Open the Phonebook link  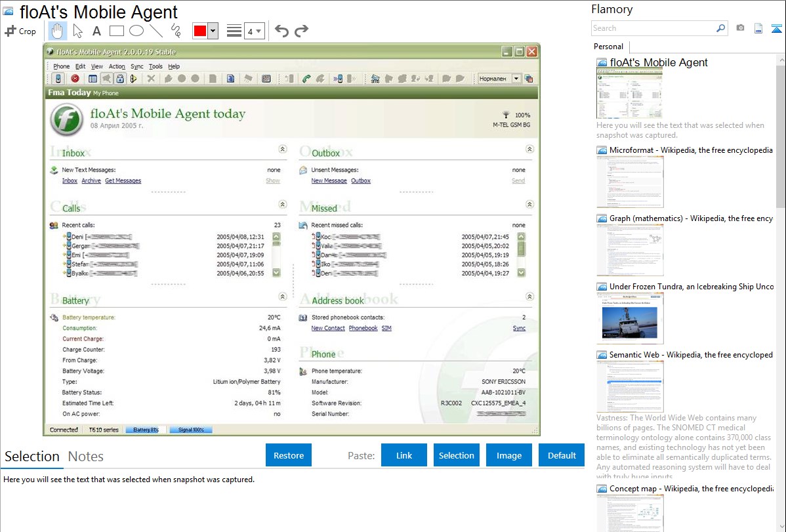tap(363, 329)
